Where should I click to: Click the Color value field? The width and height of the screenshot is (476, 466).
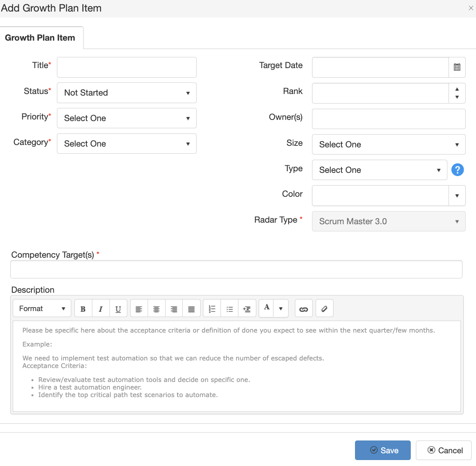[380, 196]
